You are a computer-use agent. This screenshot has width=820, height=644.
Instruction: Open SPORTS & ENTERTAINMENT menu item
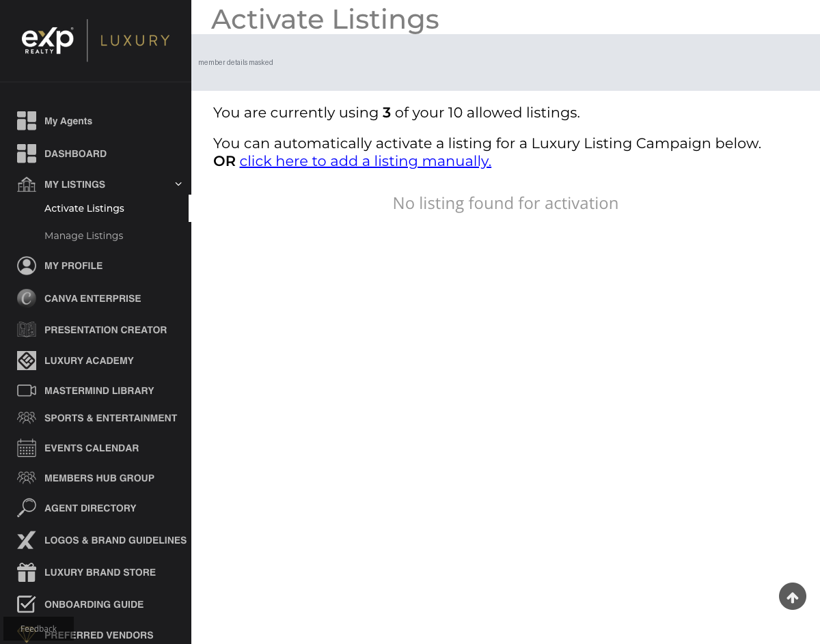coord(111,418)
